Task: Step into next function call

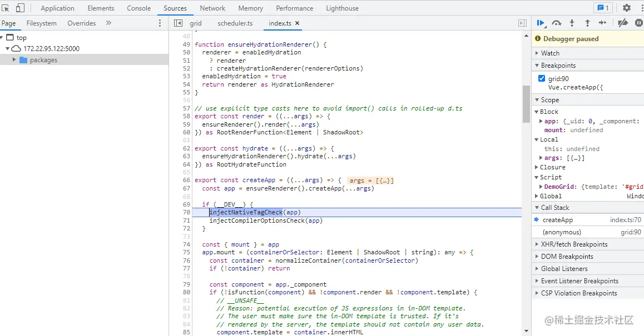Action: [572, 23]
